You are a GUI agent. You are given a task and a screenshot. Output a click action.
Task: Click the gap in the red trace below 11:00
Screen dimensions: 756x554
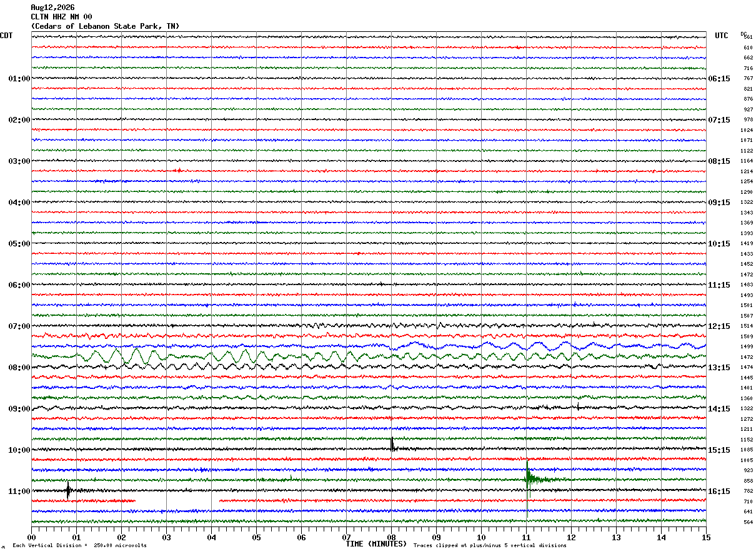[x=177, y=501]
